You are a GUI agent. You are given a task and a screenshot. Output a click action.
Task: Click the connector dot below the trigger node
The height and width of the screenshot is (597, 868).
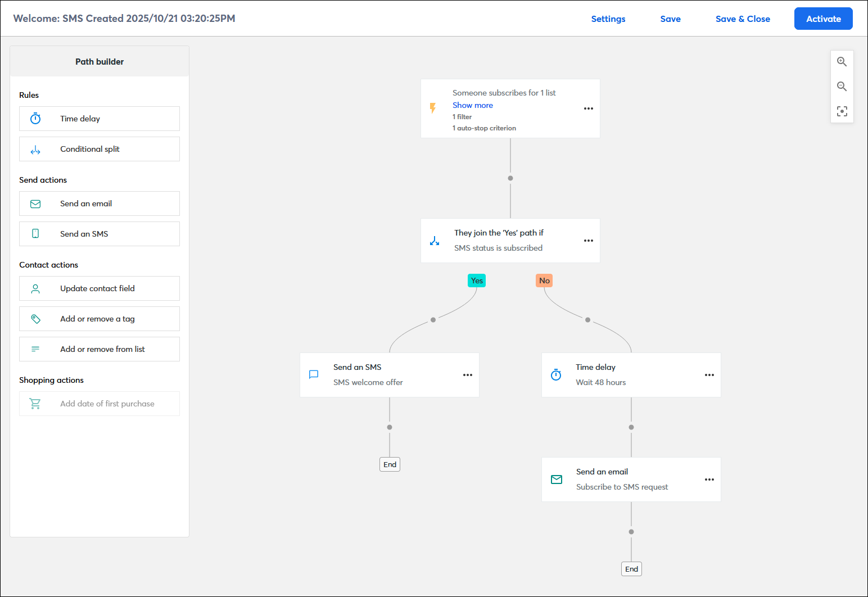point(510,178)
